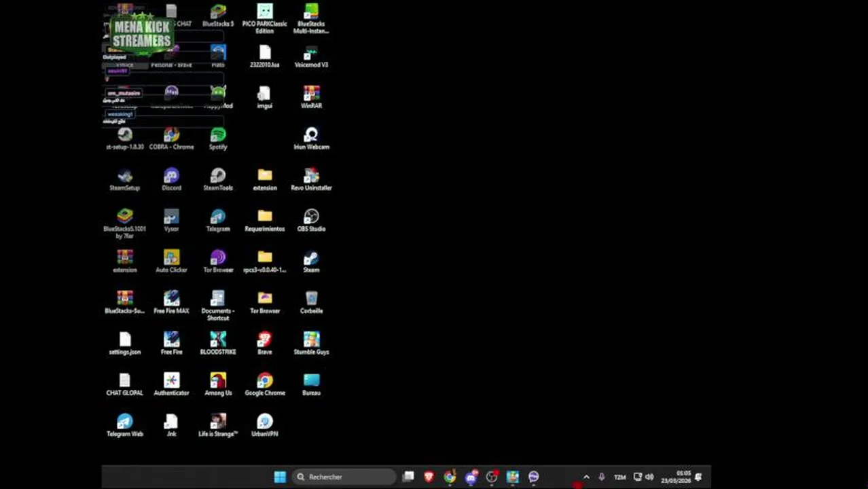Open the Telegram Web shortcut
868x489 pixels.
125,425
